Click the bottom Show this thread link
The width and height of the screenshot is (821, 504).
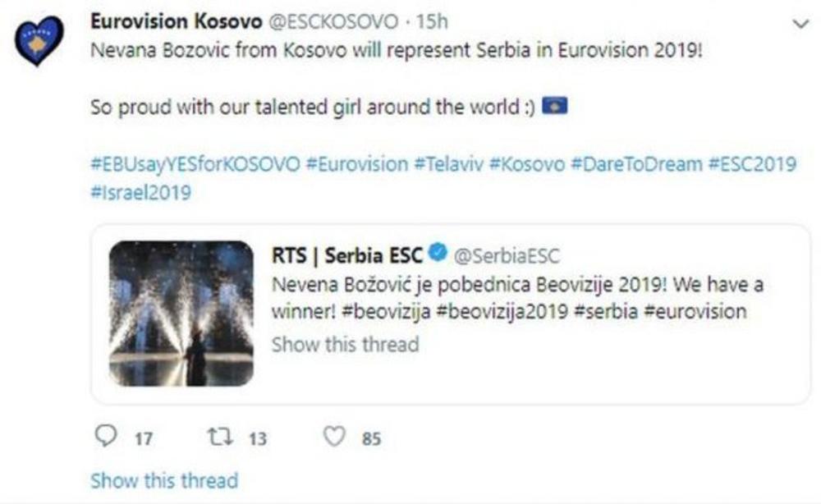pyautogui.click(x=164, y=480)
